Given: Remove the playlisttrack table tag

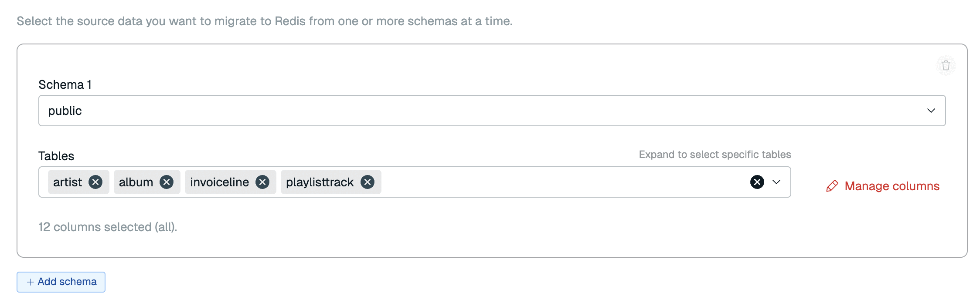Looking at the screenshot, I should pos(367,182).
